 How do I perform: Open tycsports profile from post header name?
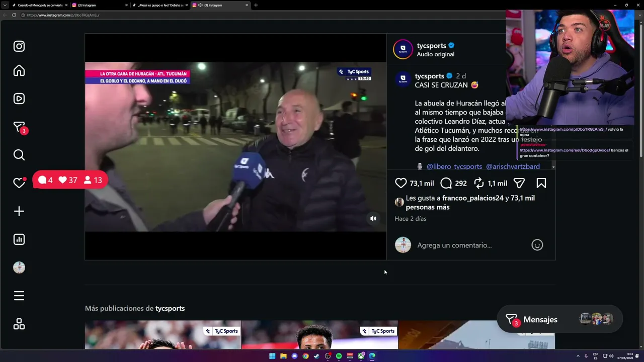[432, 46]
